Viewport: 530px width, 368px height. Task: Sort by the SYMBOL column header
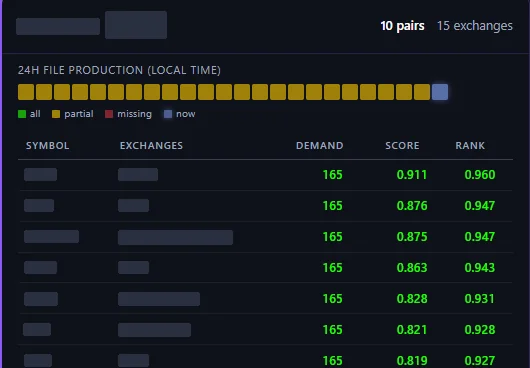(x=48, y=146)
